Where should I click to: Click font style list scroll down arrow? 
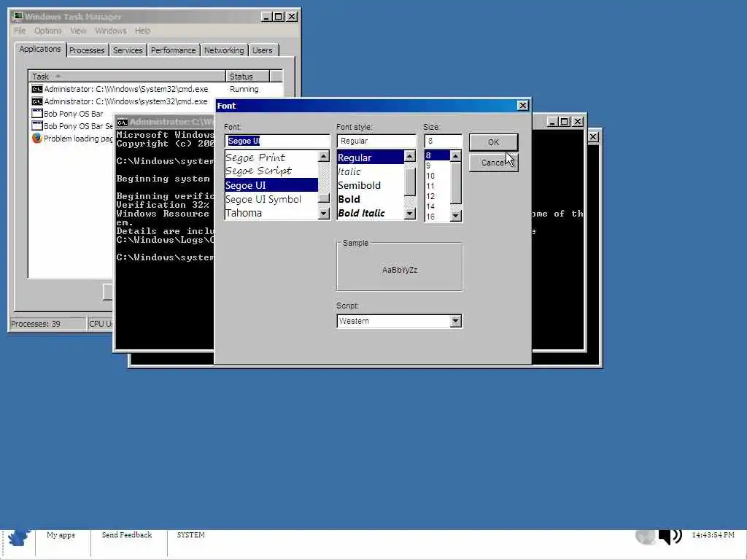pyautogui.click(x=410, y=214)
